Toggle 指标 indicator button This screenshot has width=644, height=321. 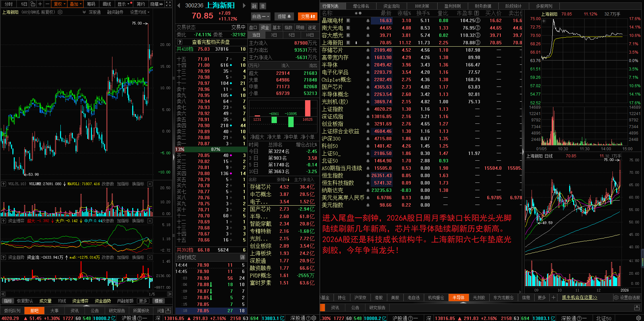point(8,301)
